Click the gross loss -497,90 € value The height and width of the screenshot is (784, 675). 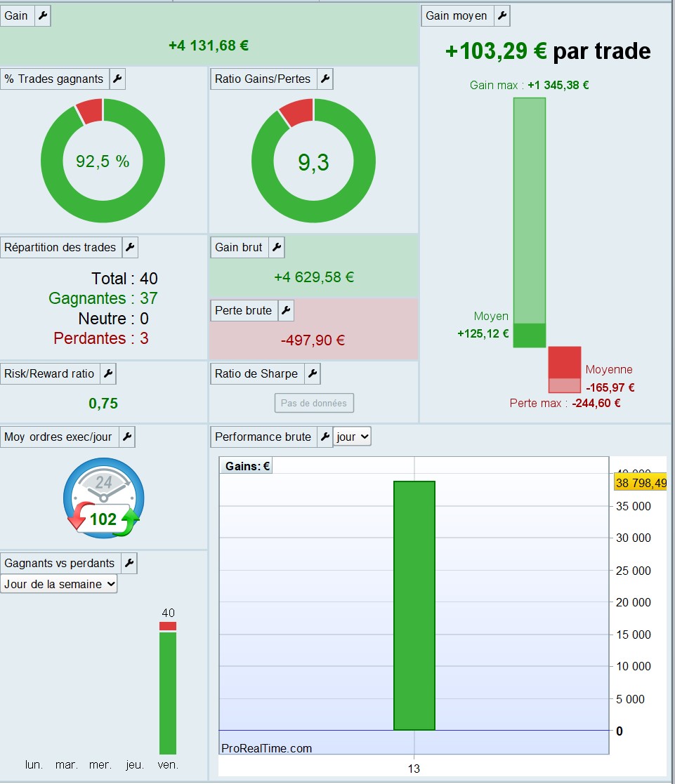point(313,340)
